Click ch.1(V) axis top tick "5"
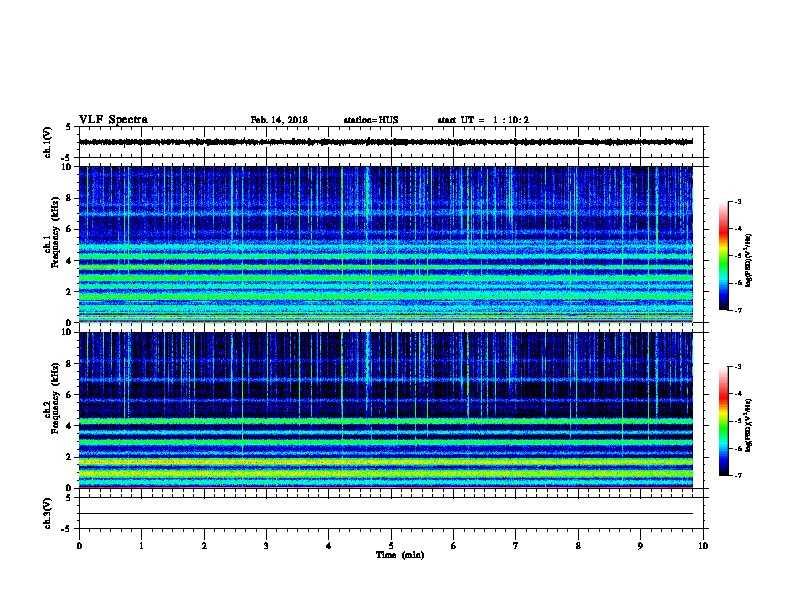Screen dimensions: 792x612 (x=69, y=127)
